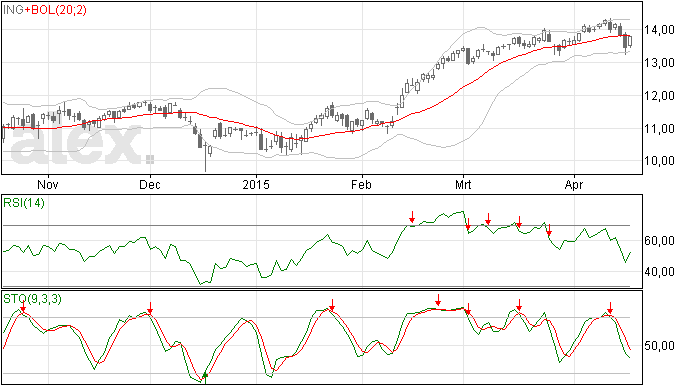Click the Apr label on time axis
Viewport: 690px width, 387px height.
(574, 184)
